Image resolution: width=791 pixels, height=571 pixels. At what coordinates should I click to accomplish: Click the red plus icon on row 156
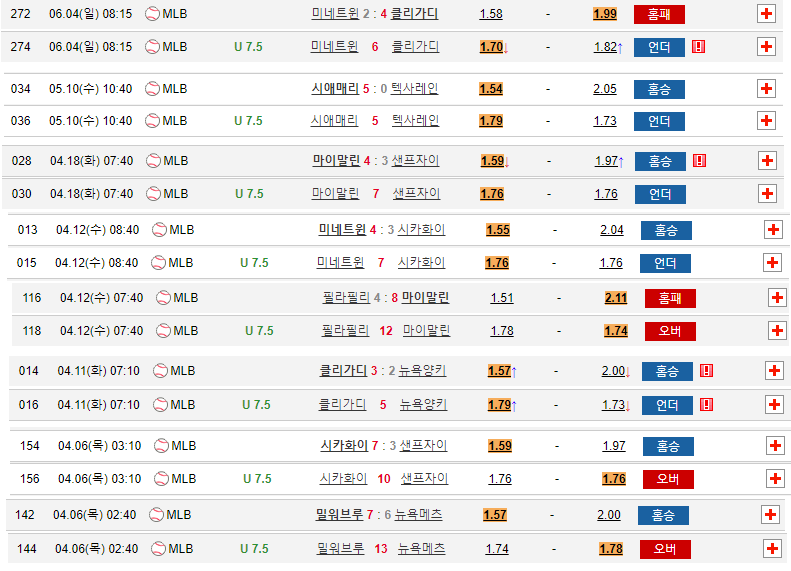coord(774,478)
